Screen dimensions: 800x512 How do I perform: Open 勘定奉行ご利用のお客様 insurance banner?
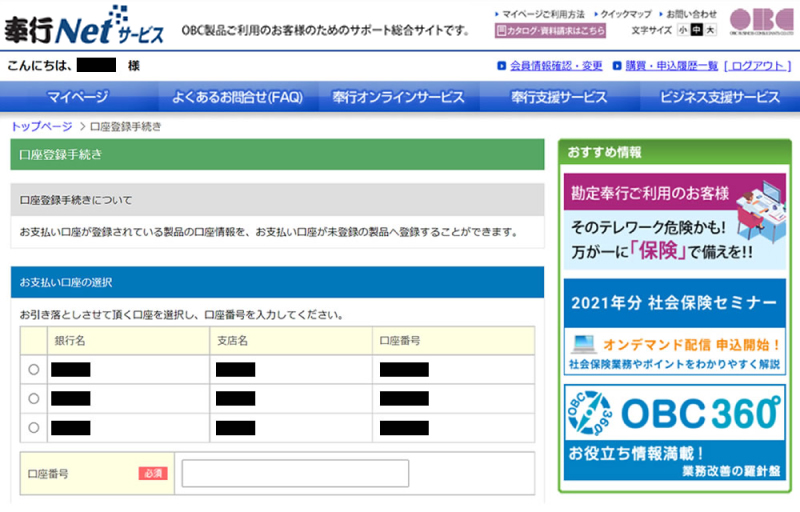pos(674,222)
